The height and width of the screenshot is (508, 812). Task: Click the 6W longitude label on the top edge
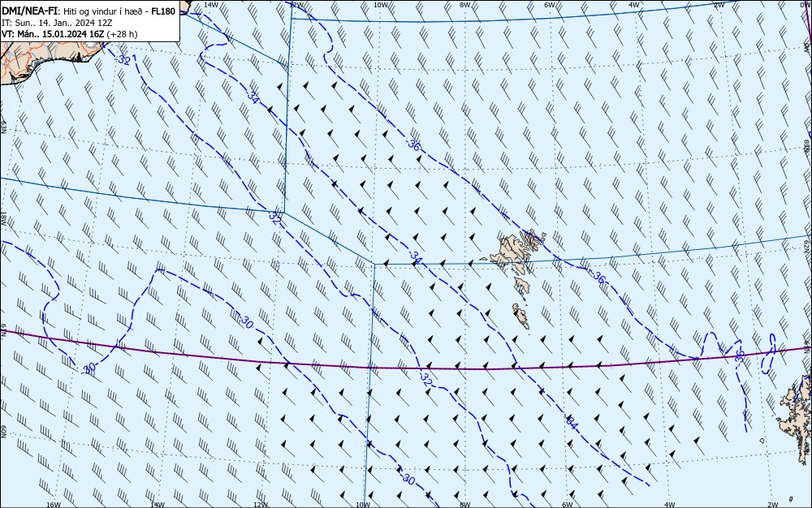(550, 5)
